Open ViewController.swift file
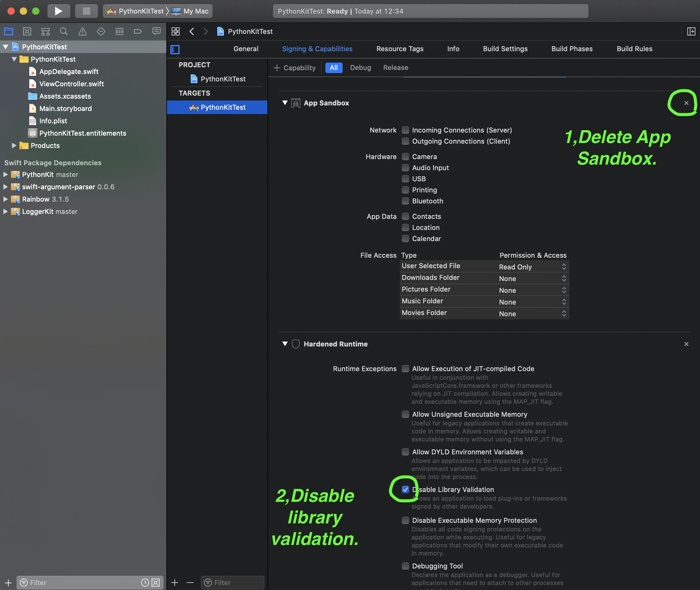Image resolution: width=700 pixels, height=590 pixels. click(x=71, y=84)
